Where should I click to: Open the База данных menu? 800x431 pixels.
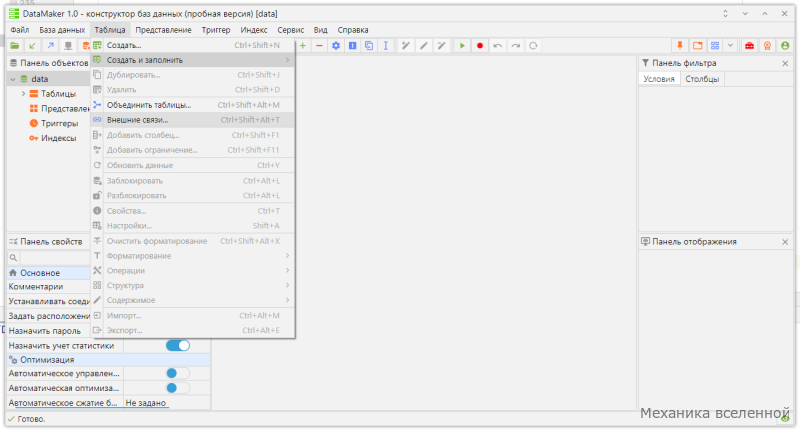pyautogui.click(x=62, y=30)
